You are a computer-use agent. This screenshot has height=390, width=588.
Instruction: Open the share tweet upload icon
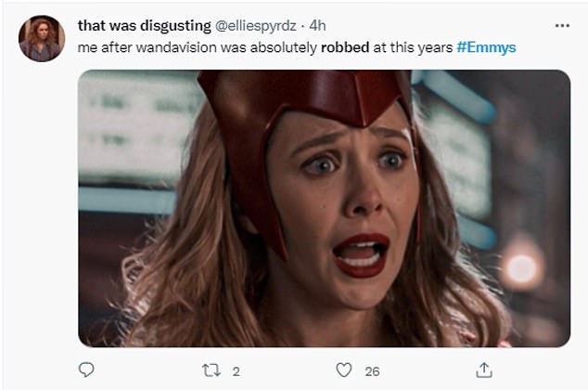[x=483, y=370]
